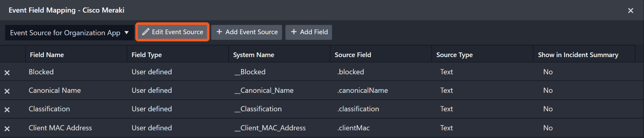Screen dimensions: 644x138
Task: Click the Source Field column header
Action: pos(353,55)
